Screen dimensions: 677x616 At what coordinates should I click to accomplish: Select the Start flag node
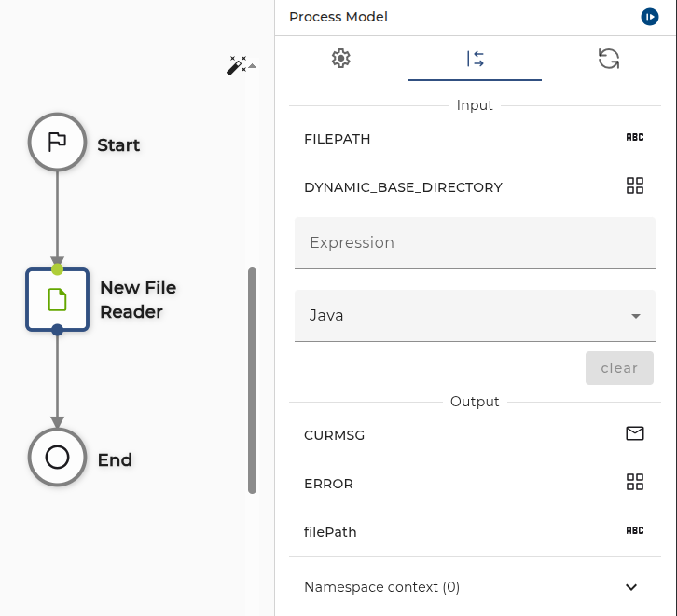pos(58,142)
